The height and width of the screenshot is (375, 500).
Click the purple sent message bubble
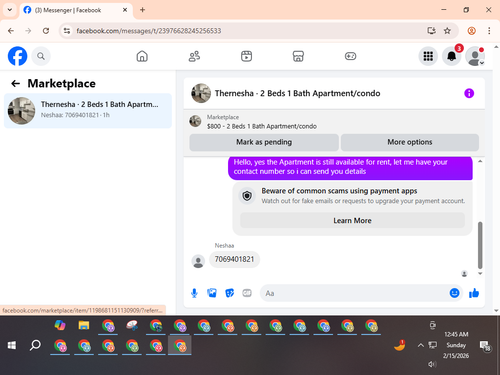tap(350, 167)
